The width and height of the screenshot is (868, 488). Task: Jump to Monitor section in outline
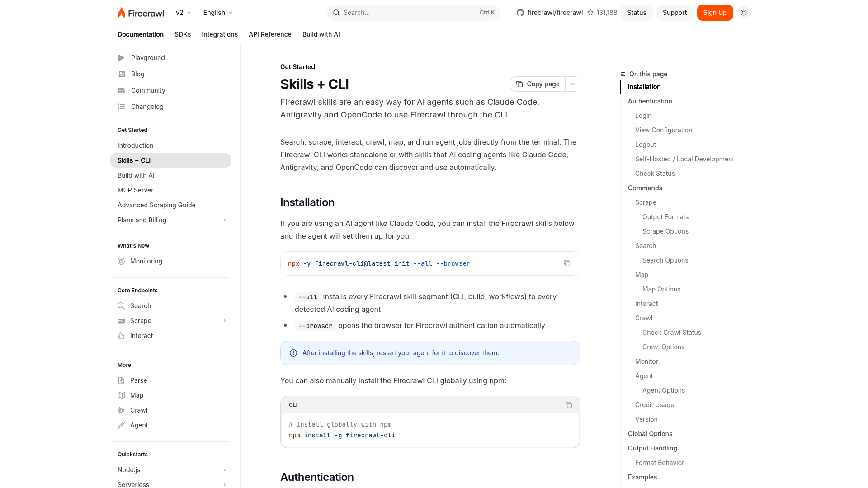point(646,361)
